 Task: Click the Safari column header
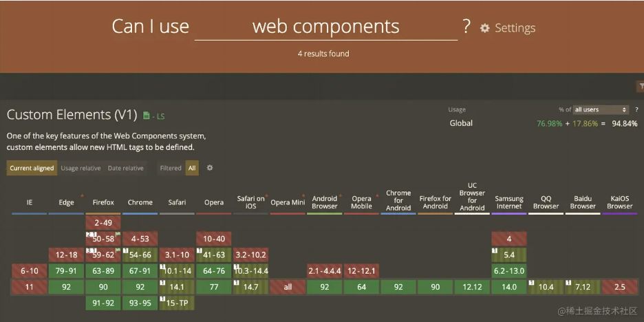pos(177,202)
